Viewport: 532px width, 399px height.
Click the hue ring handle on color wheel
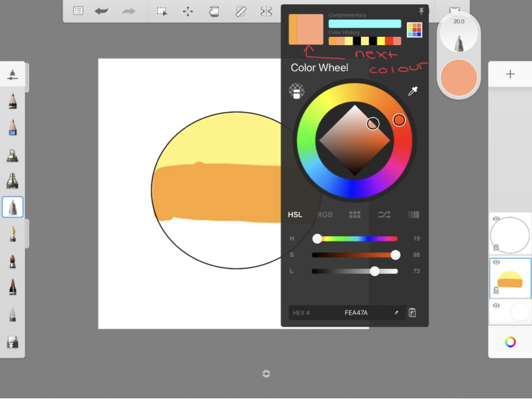click(399, 120)
